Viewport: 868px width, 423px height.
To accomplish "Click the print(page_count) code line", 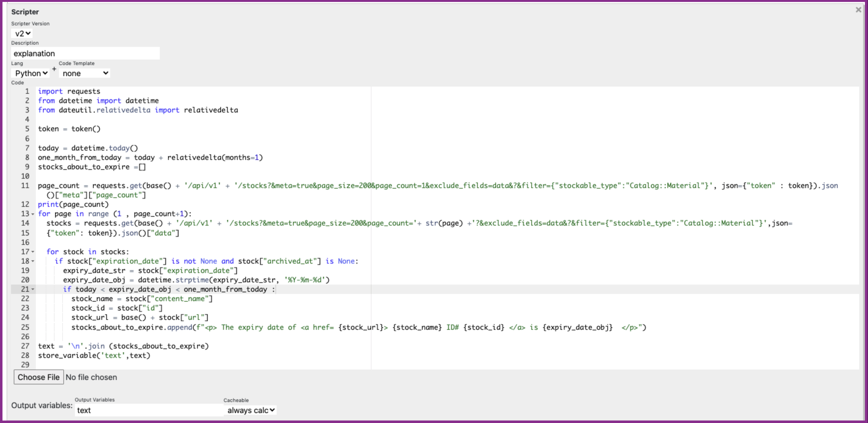I will [73, 204].
